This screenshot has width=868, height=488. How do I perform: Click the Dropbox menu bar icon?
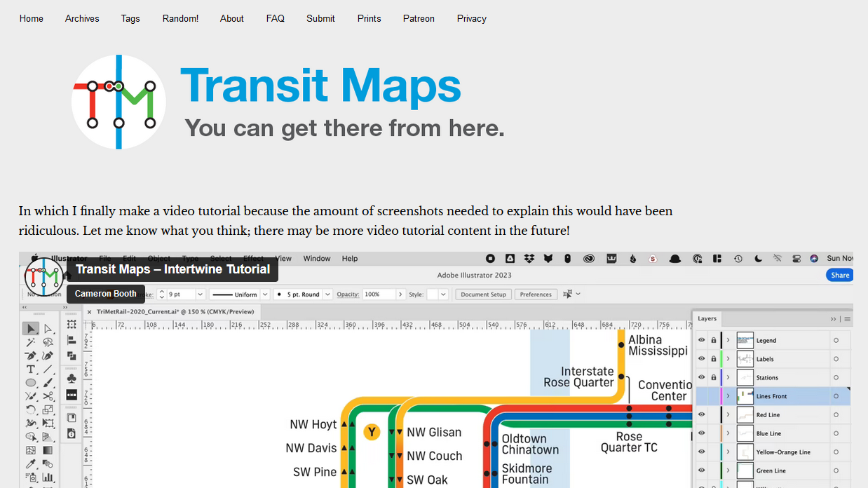pos(529,259)
